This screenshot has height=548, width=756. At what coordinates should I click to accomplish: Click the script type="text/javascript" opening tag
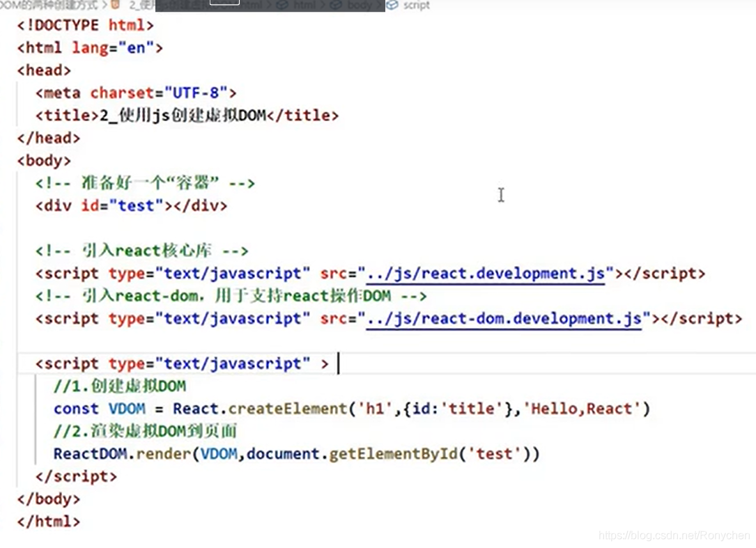pos(183,364)
